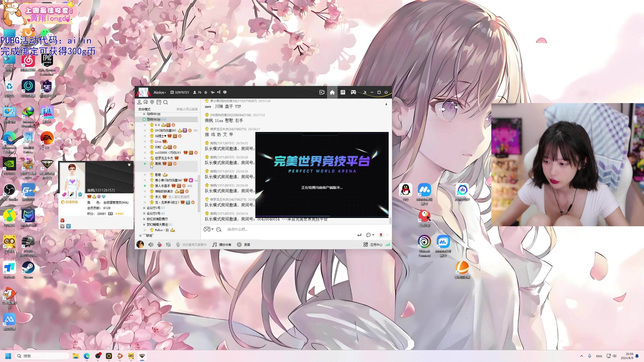Select user 神秘的铁美女 in list
Screen dimensions: 644x362
coord(164,191)
